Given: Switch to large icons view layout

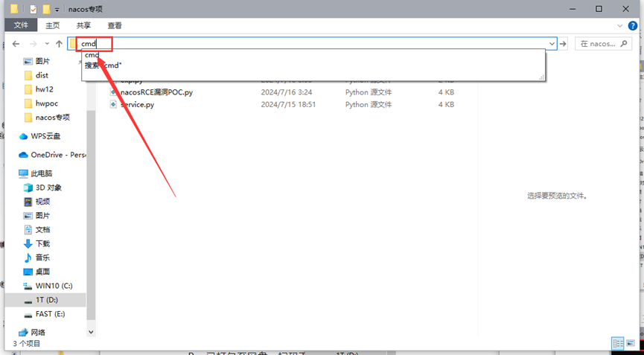Looking at the screenshot, I should pyautogui.click(x=630, y=343).
